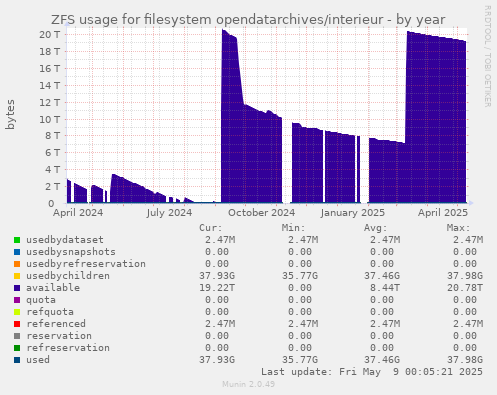
Task: Click the yellow usedbychildren color swatch
Action: pyautogui.click(x=17, y=276)
